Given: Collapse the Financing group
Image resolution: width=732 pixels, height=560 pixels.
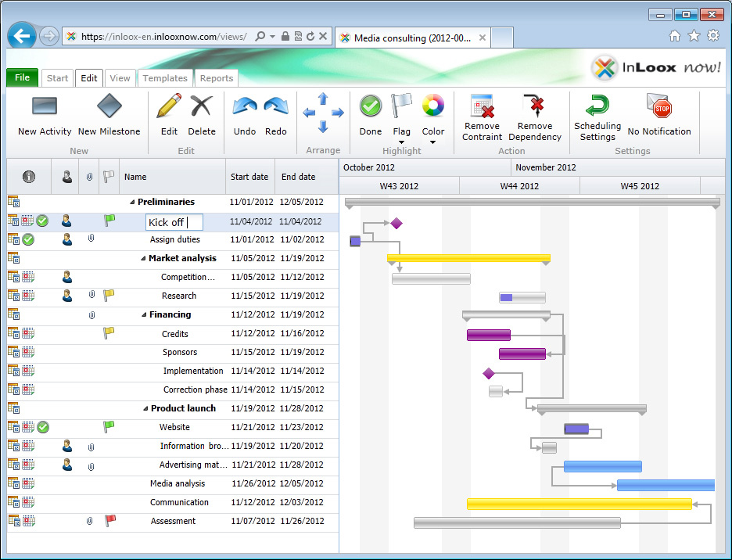Looking at the screenshot, I should (144, 314).
